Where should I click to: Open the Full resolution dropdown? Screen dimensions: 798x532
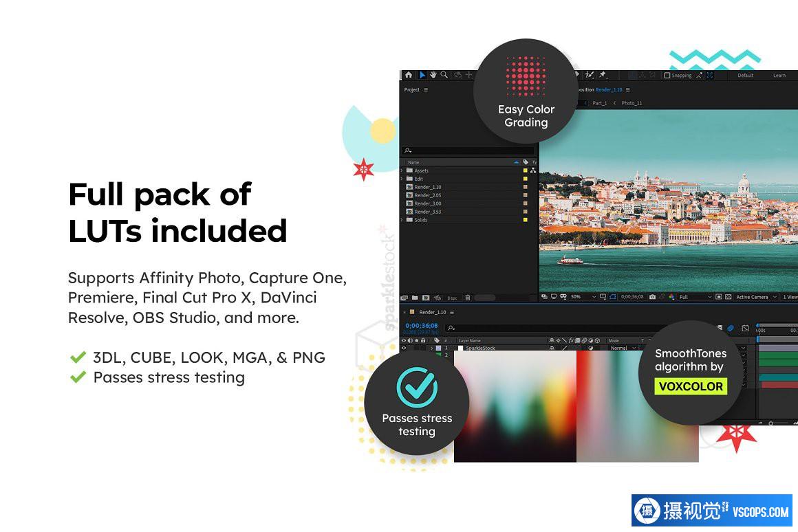coord(695,297)
